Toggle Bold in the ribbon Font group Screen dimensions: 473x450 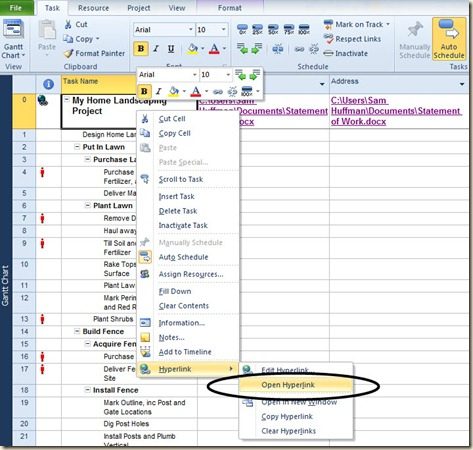click(x=141, y=49)
